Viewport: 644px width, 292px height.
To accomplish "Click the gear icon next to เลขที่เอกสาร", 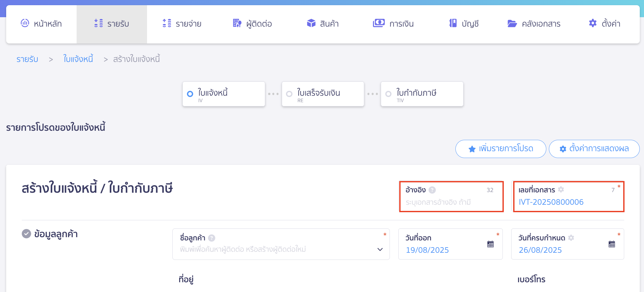I will (x=561, y=189).
